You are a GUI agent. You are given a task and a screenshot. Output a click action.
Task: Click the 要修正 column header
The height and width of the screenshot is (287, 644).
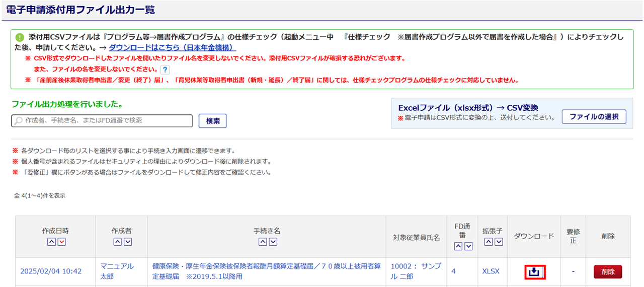[573, 236]
